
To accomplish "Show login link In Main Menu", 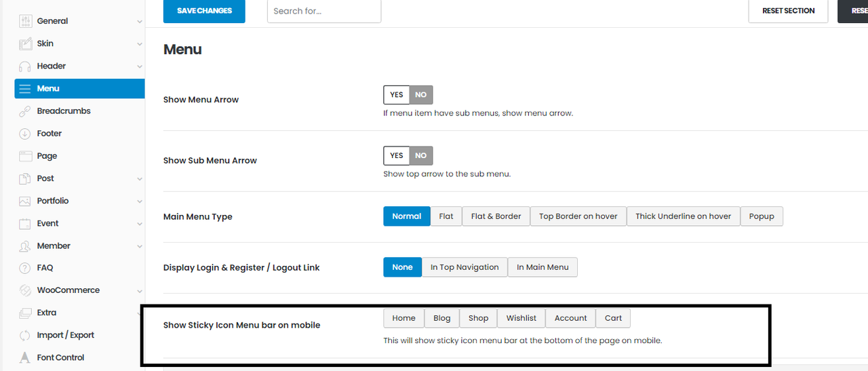I will (542, 267).
